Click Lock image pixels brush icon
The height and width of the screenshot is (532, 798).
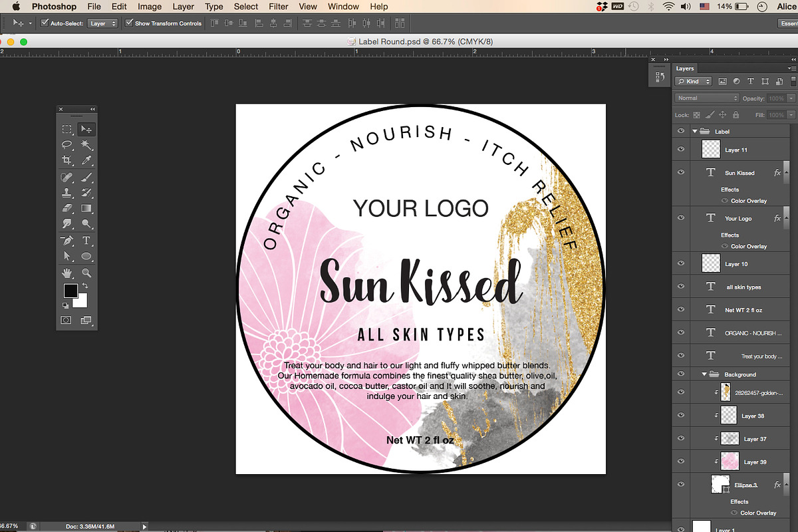(x=709, y=115)
